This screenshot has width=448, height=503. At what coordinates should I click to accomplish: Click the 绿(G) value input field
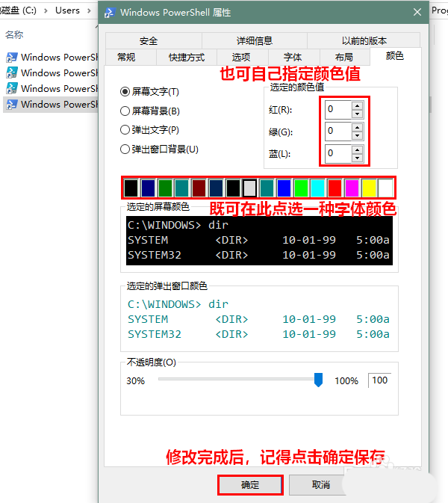pyautogui.click(x=338, y=132)
